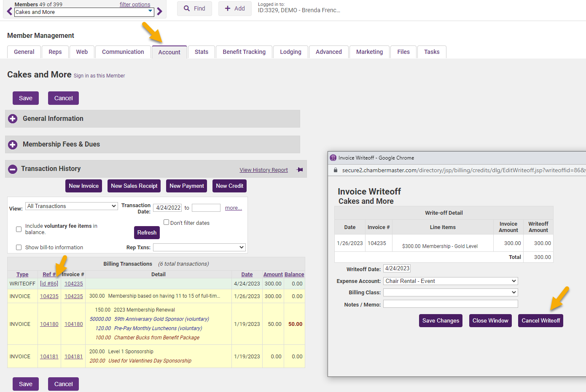Enable include voluntary fee items checkbox
586x392 pixels.
point(19,229)
